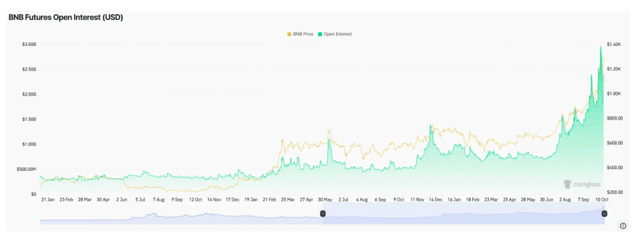Image resolution: width=644 pixels, height=240 pixels.
Task: Click the $1.00K price axis label
Action: pyautogui.click(x=614, y=94)
